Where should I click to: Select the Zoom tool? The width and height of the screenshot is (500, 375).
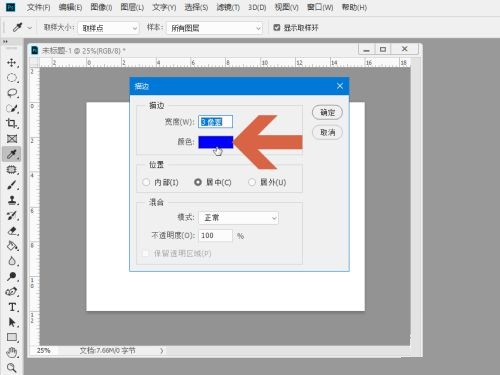pyautogui.click(x=12, y=368)
